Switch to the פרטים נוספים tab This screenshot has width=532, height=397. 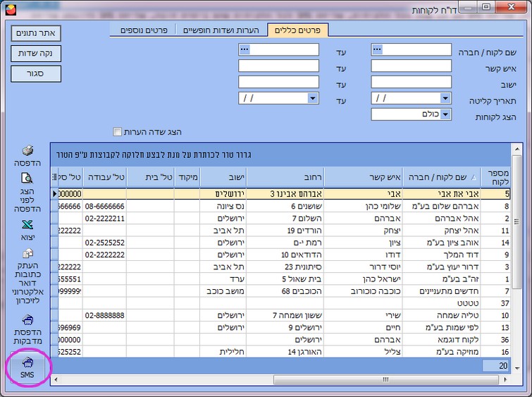(144, 31)
